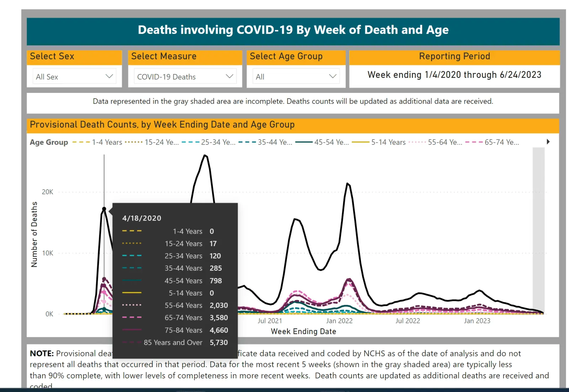This screenshot has height=392, width=569.
Task: Click the 4/18/2020 data point marker
Action: (104, 209)
